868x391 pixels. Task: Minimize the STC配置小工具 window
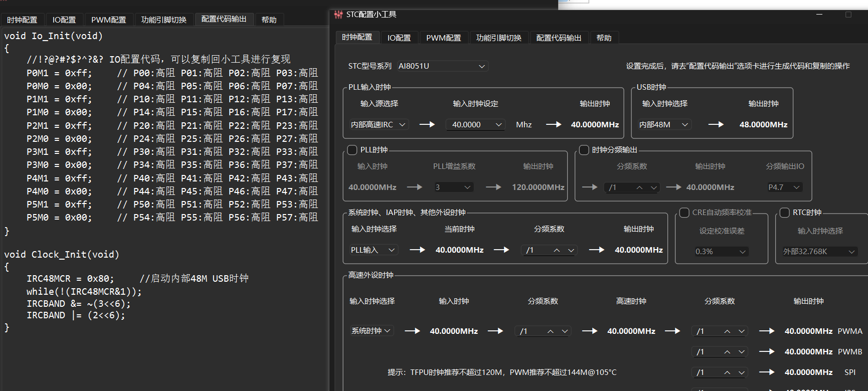click(819, 15)
